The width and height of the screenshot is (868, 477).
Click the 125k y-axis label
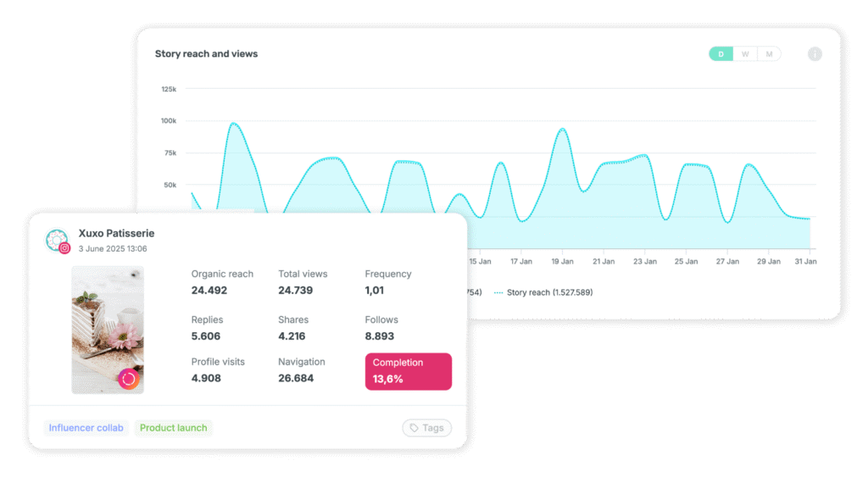[x=169, y=89]
